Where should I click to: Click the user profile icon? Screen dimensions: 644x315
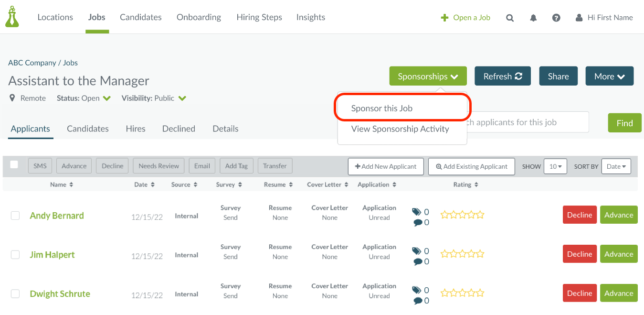pos(579,18)
